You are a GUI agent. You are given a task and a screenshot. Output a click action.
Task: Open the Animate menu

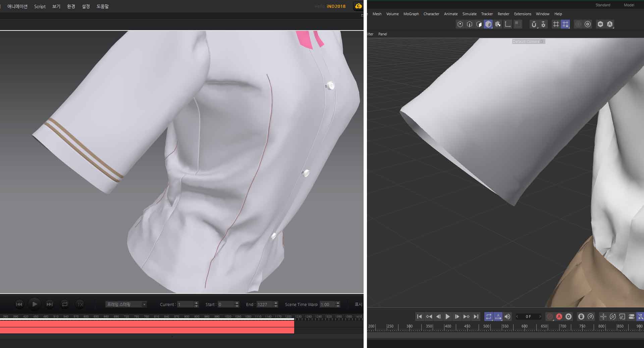click(x=451, y=14)
